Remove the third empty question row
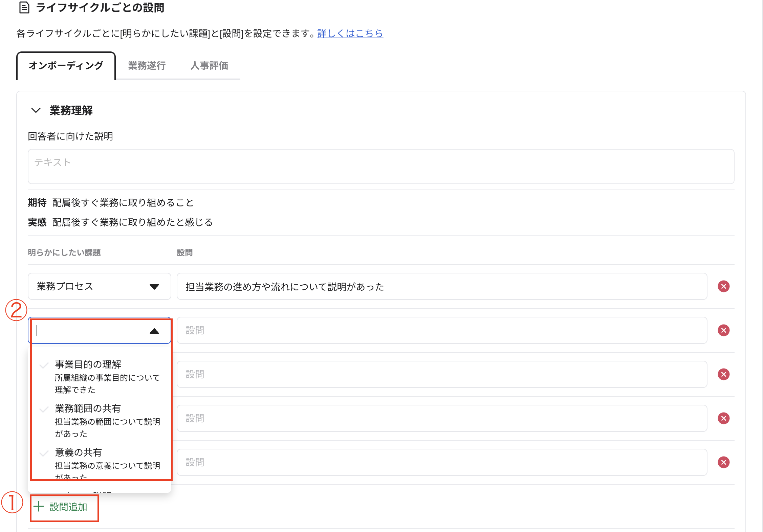 tap(724, 374)
